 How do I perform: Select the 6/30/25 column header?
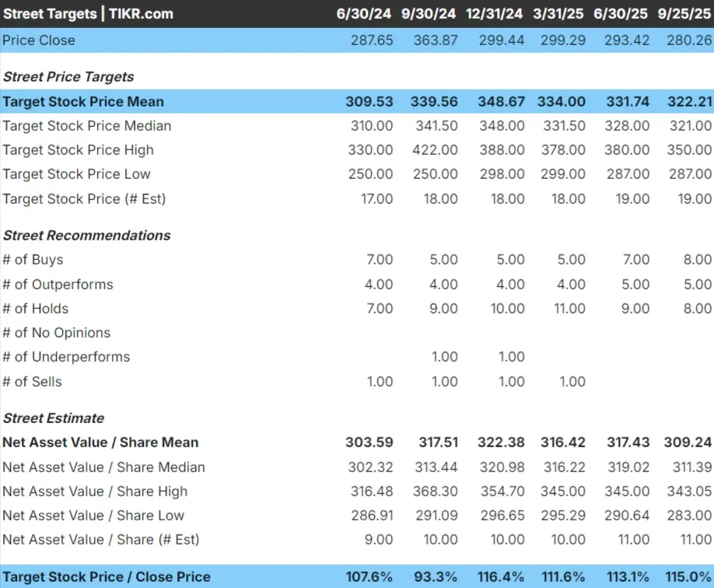[621, 14]
